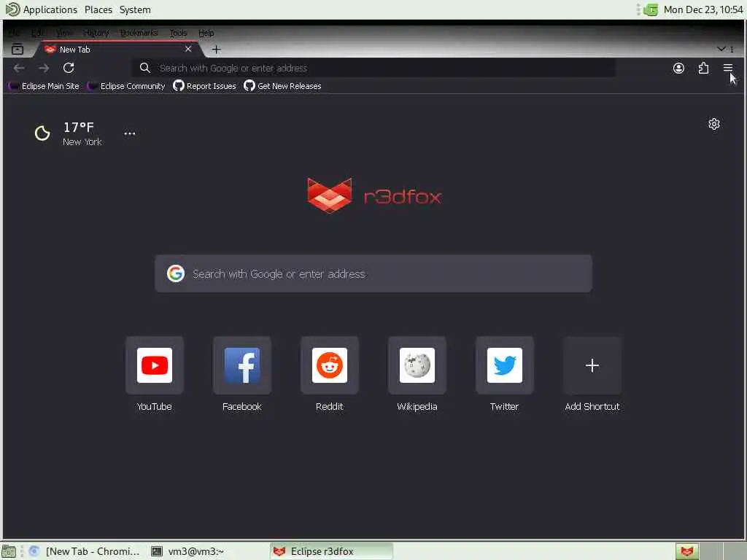Viewport: 747px width, 560px height.
Task: Open the account profile icon
Action: click(678, 68)
